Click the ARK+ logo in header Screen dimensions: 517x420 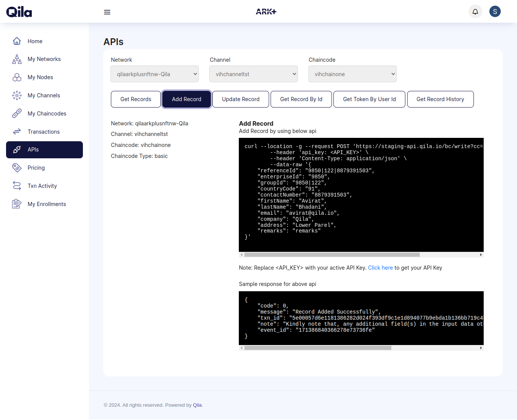[x=266, y=12]
